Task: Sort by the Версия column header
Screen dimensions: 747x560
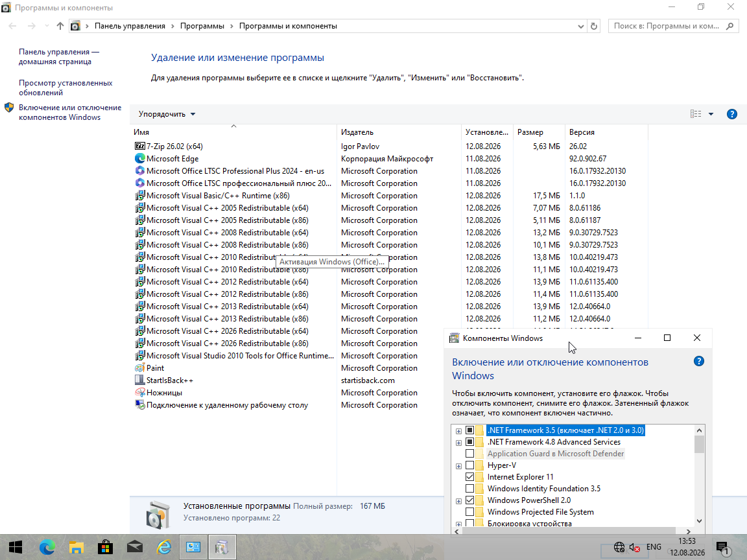Action: tap(606, 132)
